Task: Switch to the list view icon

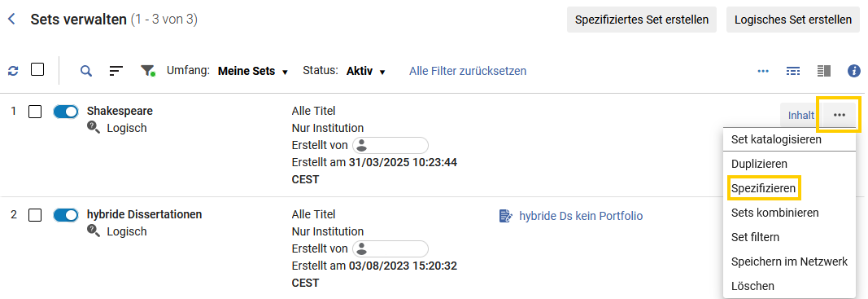Action: pos(793,71)
